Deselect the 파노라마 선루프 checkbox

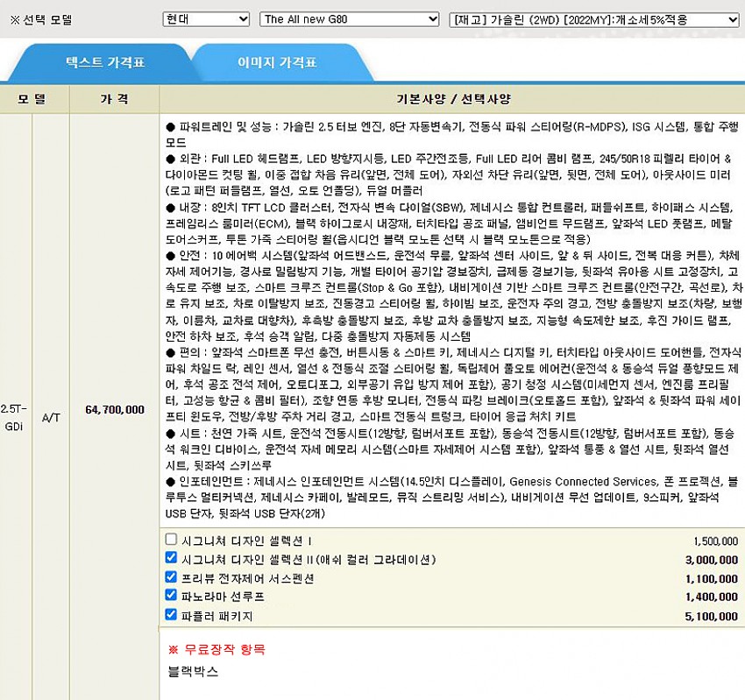coord(171,597)
